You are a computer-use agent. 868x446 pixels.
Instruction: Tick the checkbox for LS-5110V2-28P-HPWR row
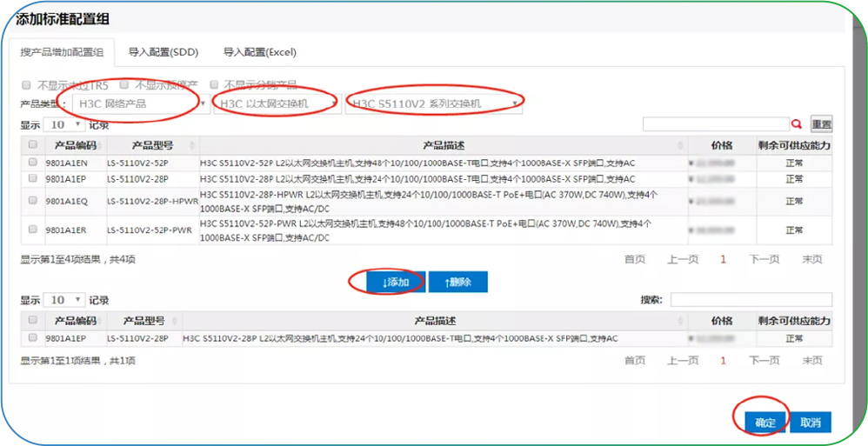pos(33,201)
